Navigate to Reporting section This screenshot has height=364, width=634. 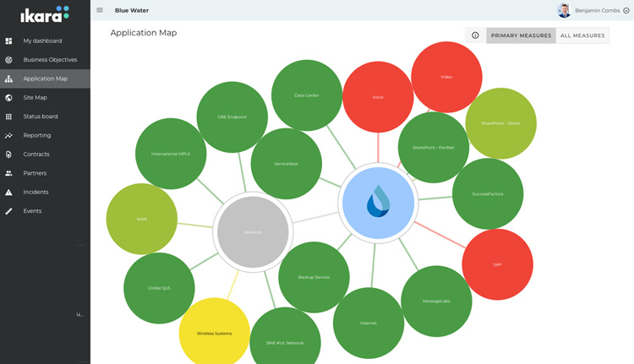click(x=46, y=135)
